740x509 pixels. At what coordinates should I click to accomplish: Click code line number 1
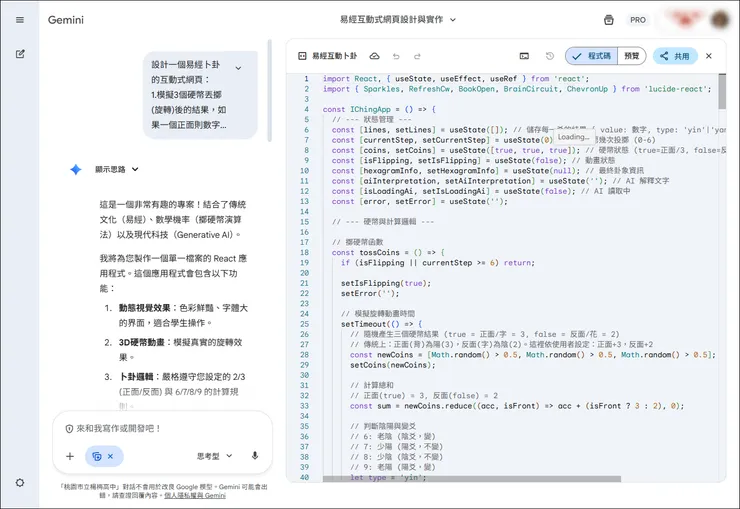306,79
